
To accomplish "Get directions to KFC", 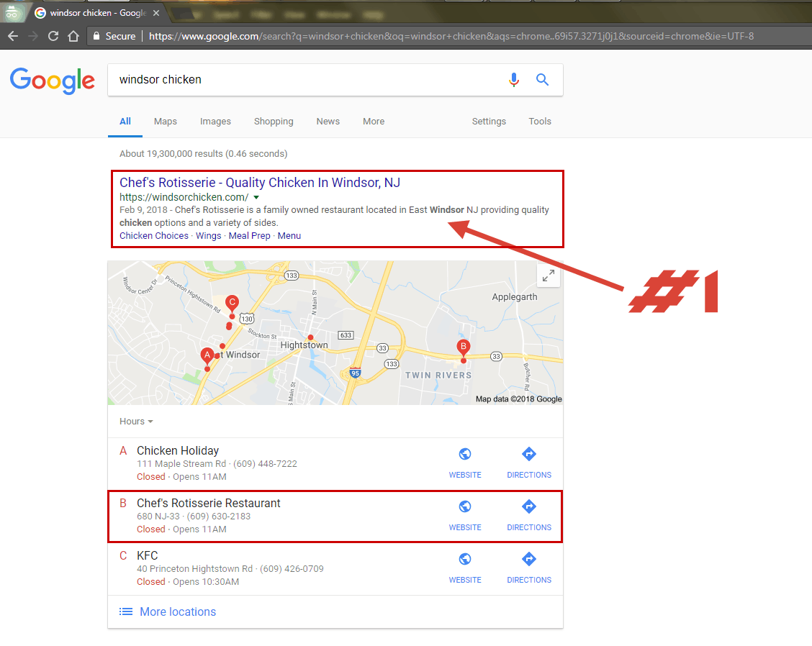I will [528, 559].
